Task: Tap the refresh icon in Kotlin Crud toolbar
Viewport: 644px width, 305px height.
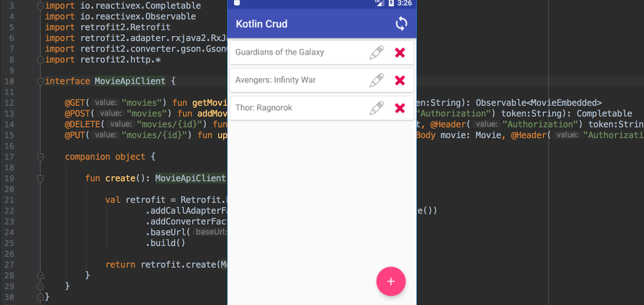Action: click(x=401, y=24)
